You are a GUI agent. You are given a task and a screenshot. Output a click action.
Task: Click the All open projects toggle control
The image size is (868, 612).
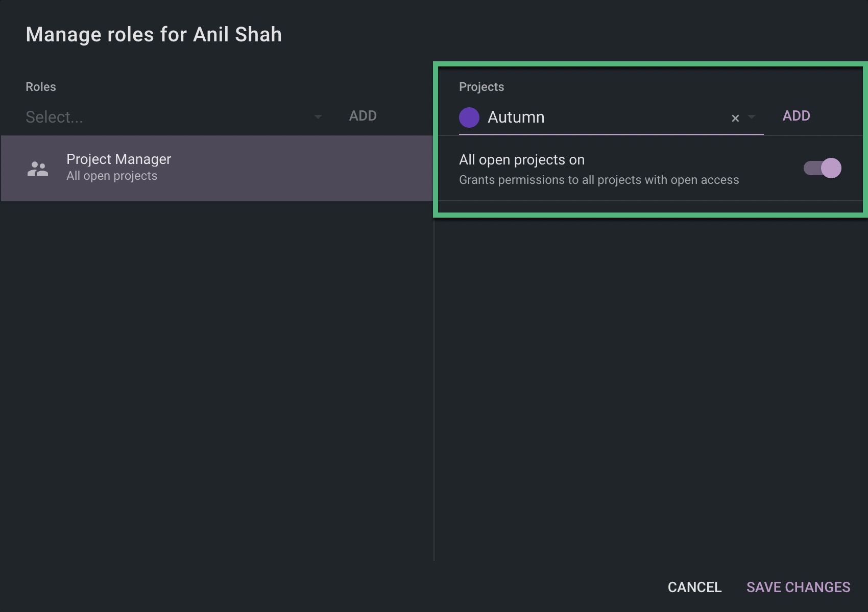tap(821, 168)
